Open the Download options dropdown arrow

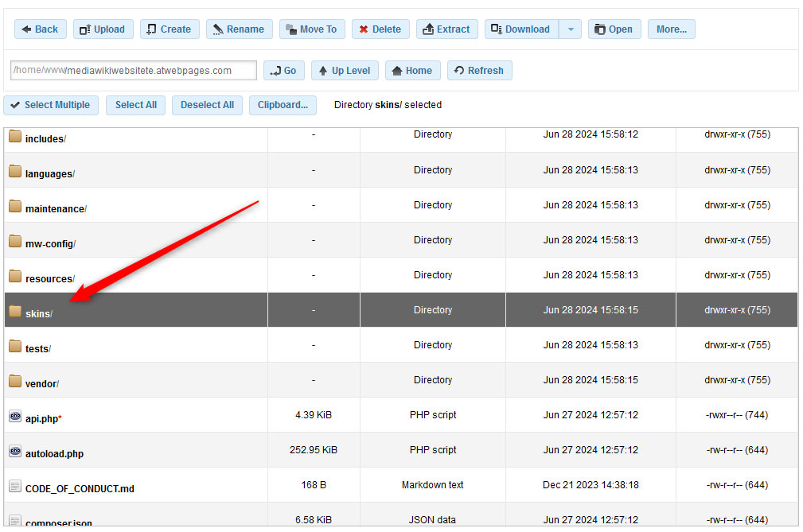pyautogui.click(x=570, y=29)
